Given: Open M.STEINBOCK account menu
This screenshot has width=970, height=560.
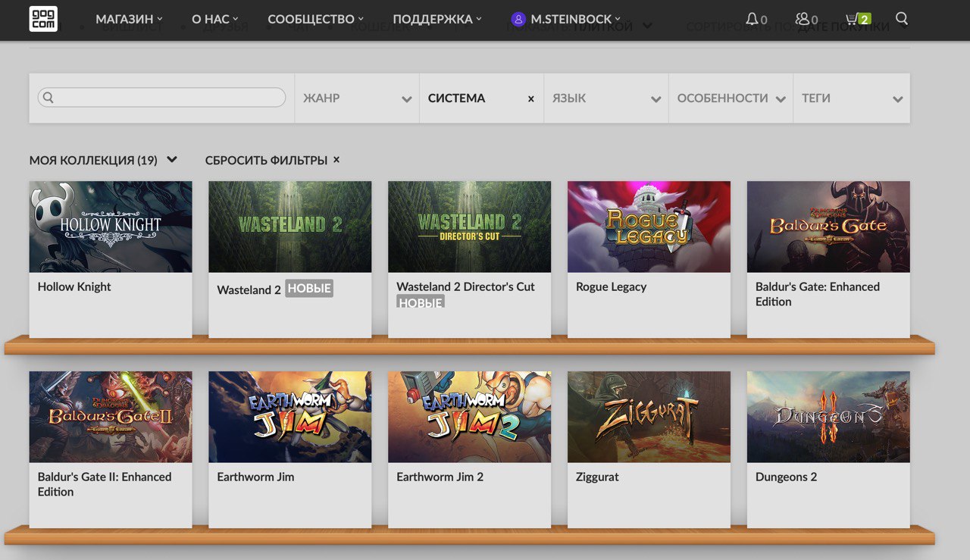Looking at the screenshot, I should point(575,19).
